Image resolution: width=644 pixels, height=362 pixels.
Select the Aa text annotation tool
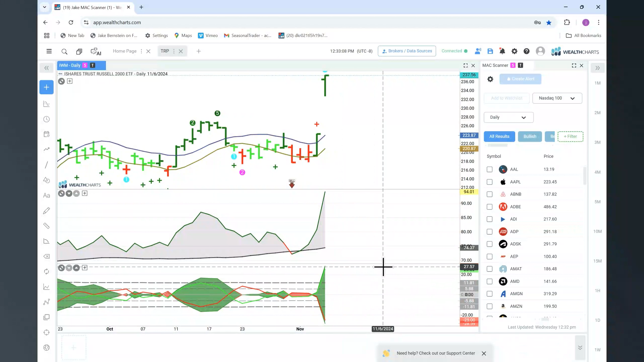[x=47, y=195]
